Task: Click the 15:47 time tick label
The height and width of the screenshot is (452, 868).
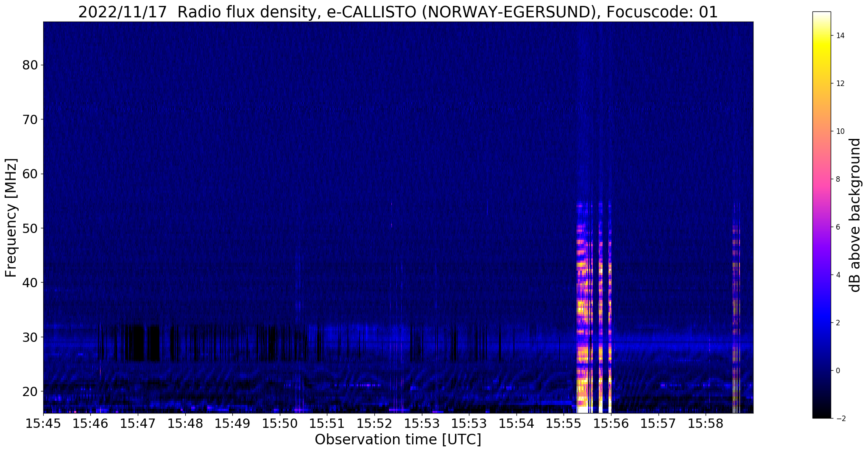Action: click(x=138, y=424)
